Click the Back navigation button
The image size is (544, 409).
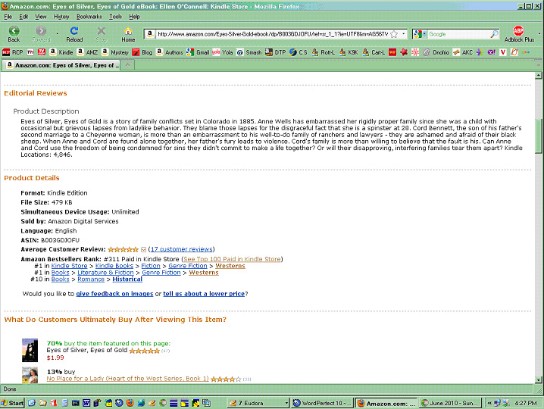coord(14,34)
